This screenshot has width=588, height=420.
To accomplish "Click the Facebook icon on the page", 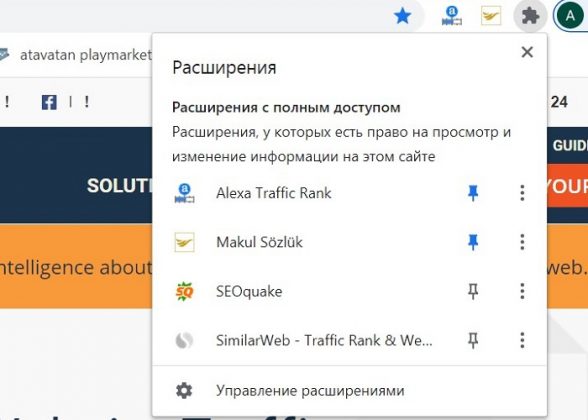I will tap(49, 102).
